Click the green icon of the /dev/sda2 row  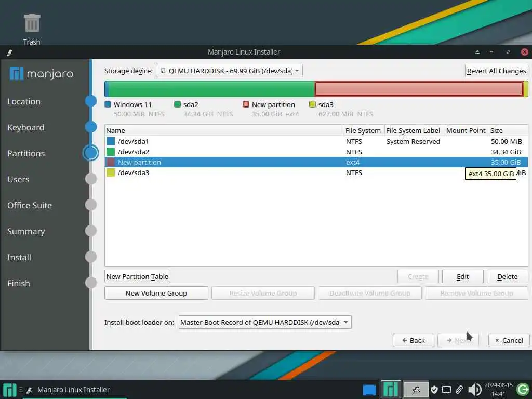click(111, 152)
